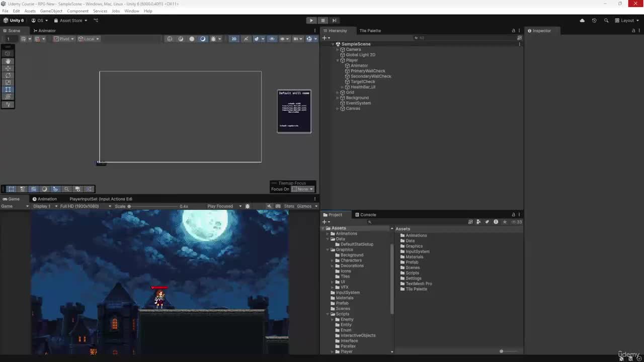Open the Undo History icon
Screen dimensions: 644x362
pyautogui.click(x=594, y=21)
